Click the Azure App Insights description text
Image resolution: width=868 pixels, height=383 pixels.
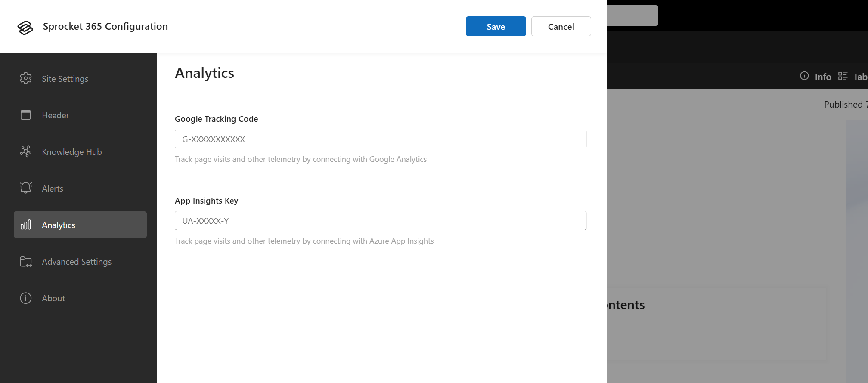(304, 241)
